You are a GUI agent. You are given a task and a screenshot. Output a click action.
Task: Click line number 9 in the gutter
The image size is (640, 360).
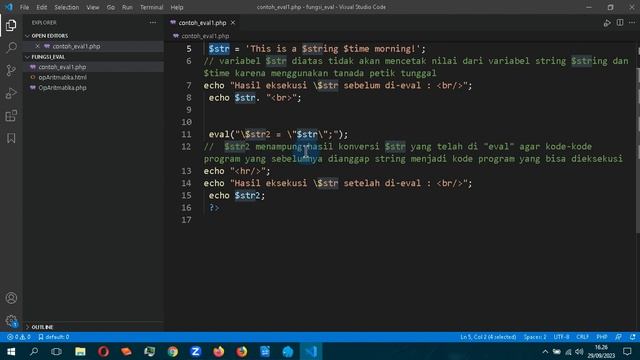pos(188,110)
